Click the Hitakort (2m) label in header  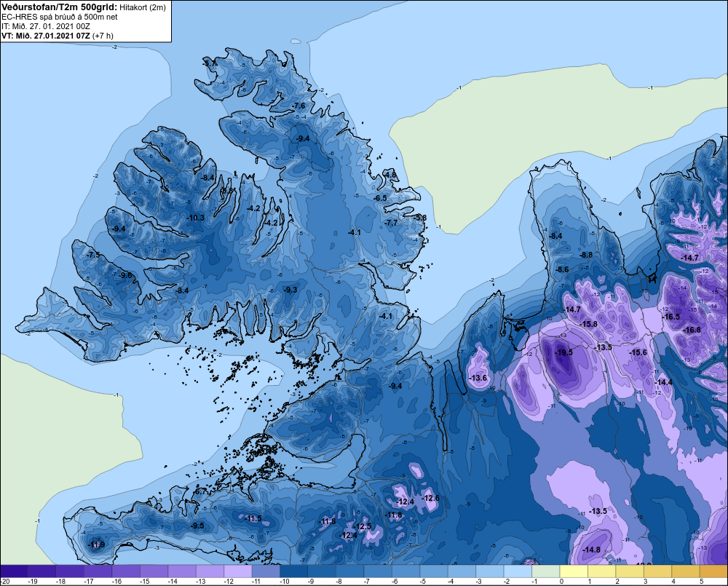(143, 7)
